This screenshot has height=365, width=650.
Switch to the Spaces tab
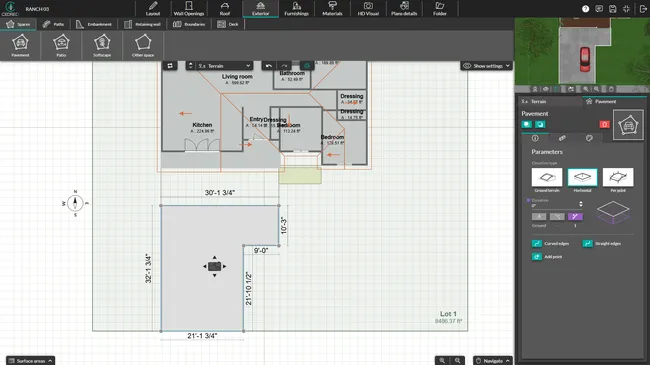click(x=19, y=24)
